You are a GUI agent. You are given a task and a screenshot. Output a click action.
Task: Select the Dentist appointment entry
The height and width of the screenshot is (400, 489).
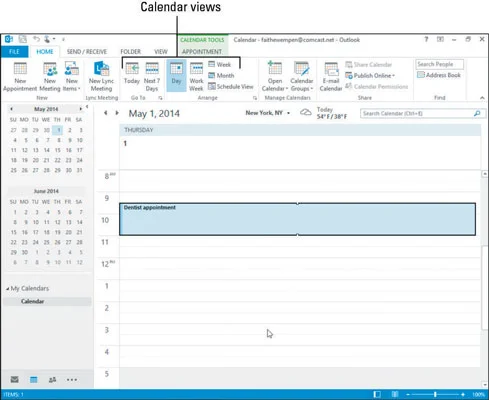click(x=297, y=219)
